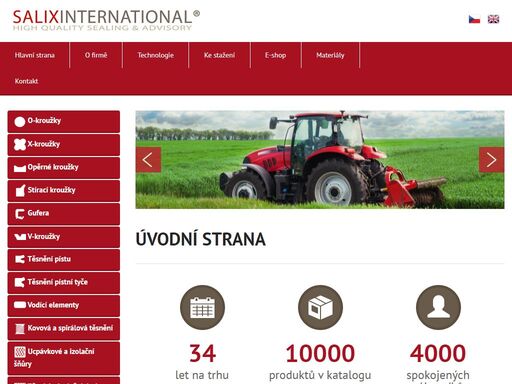Switch language via Czech flag icon

pyautogui.click(x=474, y=19)
